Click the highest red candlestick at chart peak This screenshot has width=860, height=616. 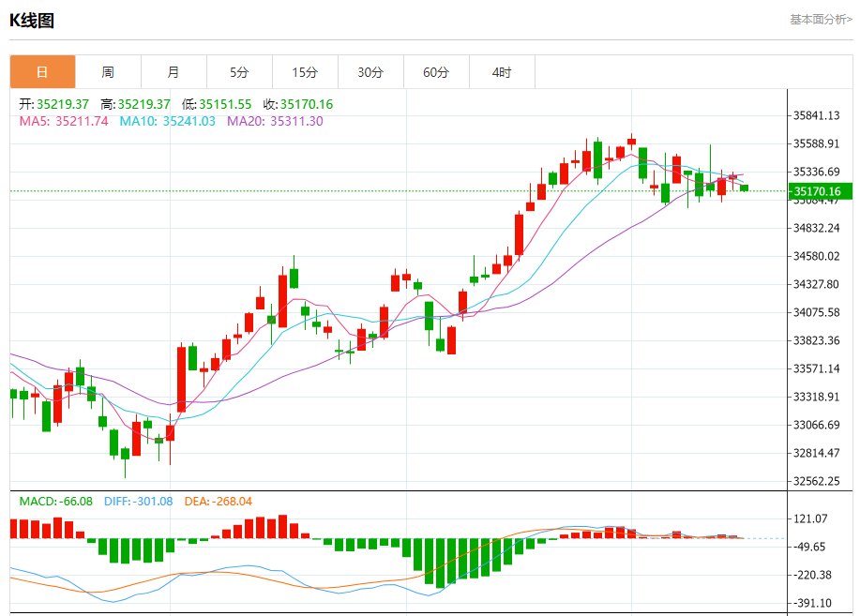tap(632, 141)
